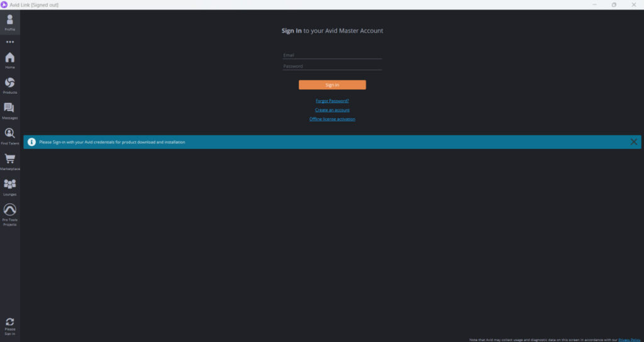The image size is (644, 342).
Task: Open the Forgot Password link
Action: (332, 101)
